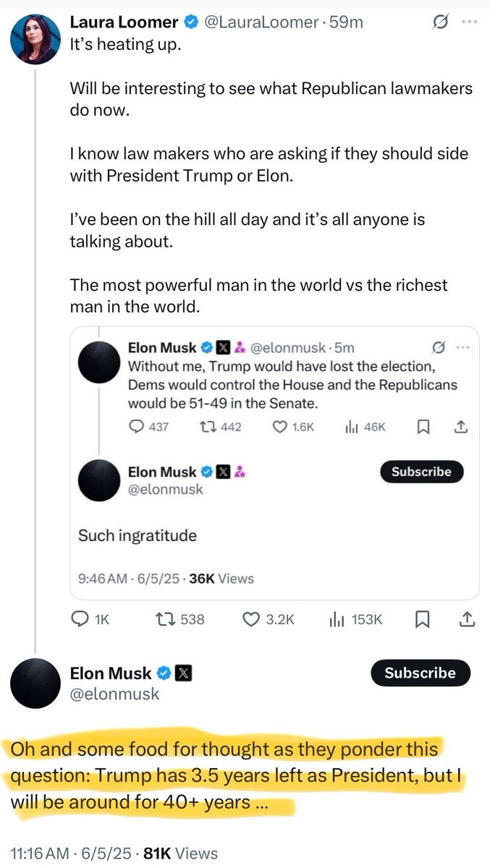490x868 pixels.
Task: Open replies on Elon Musk's quoted tweet
Action: pos(138,427)
